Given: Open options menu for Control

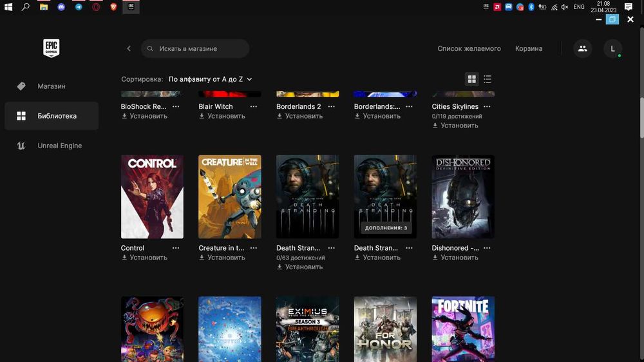Looking at the screenshot, I should click(x=176, y=248).
